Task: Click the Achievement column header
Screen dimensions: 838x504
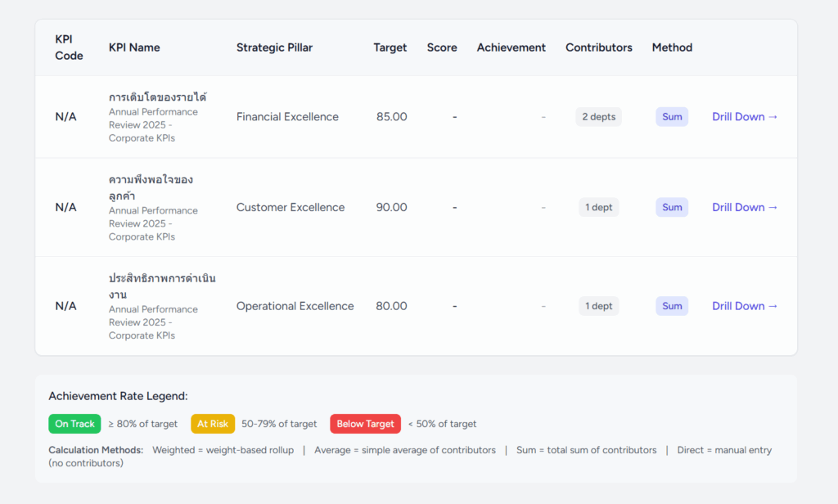Action: point(511,47)
